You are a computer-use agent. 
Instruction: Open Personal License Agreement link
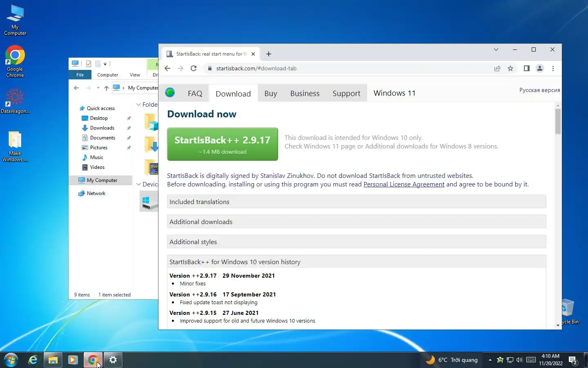(x=404, y=184)
